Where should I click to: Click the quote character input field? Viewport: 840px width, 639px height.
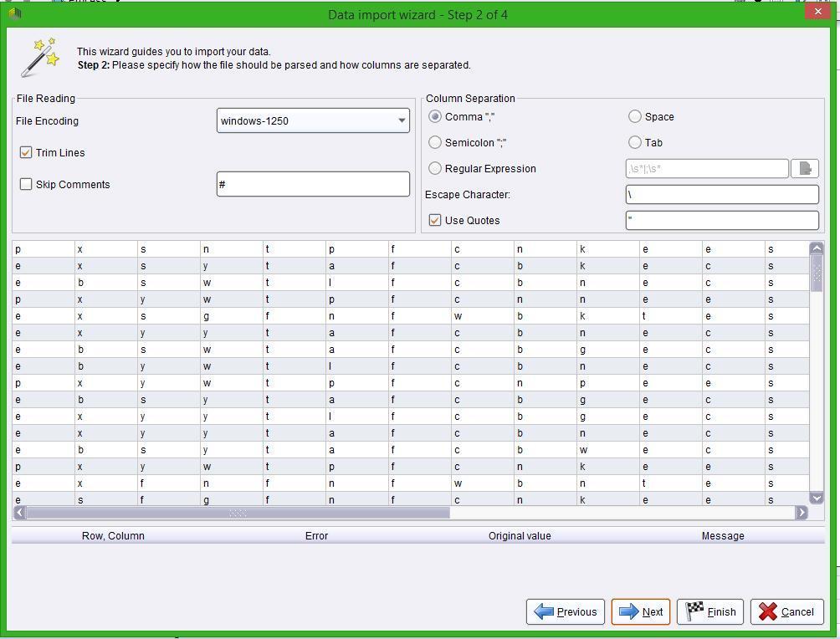(722, 220)
